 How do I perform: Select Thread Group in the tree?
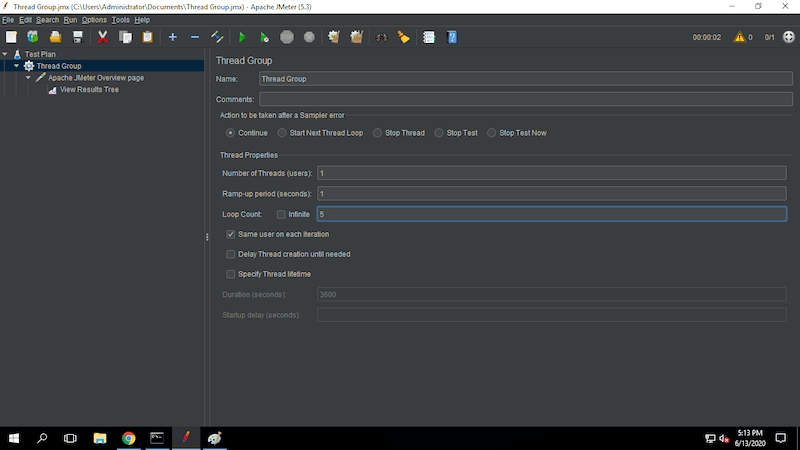[x=59, y=66]
